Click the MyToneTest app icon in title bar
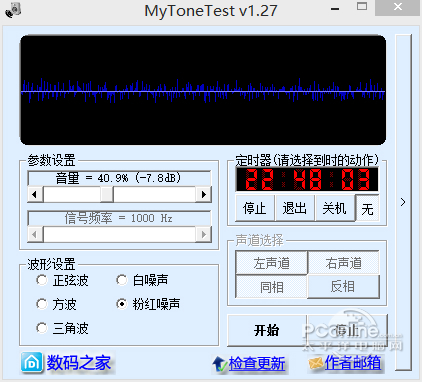This screenshot has height=382, width=422. click(13, 10)
